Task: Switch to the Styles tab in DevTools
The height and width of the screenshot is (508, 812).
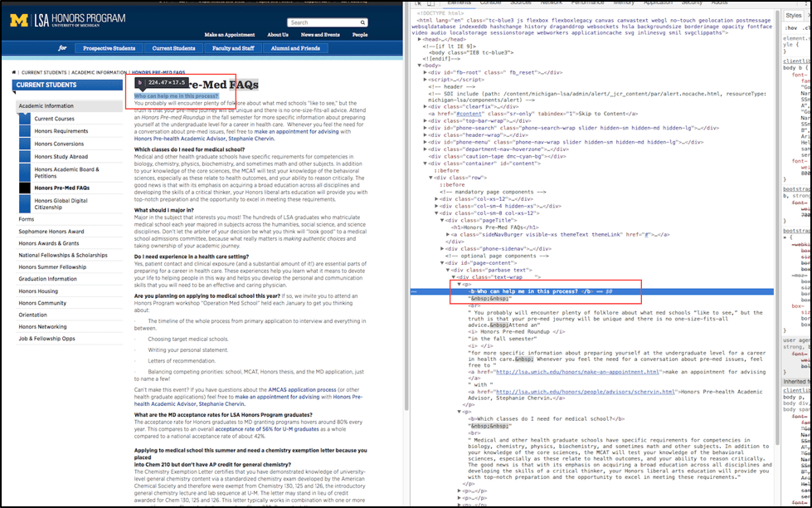Action: tap(794, 16)
